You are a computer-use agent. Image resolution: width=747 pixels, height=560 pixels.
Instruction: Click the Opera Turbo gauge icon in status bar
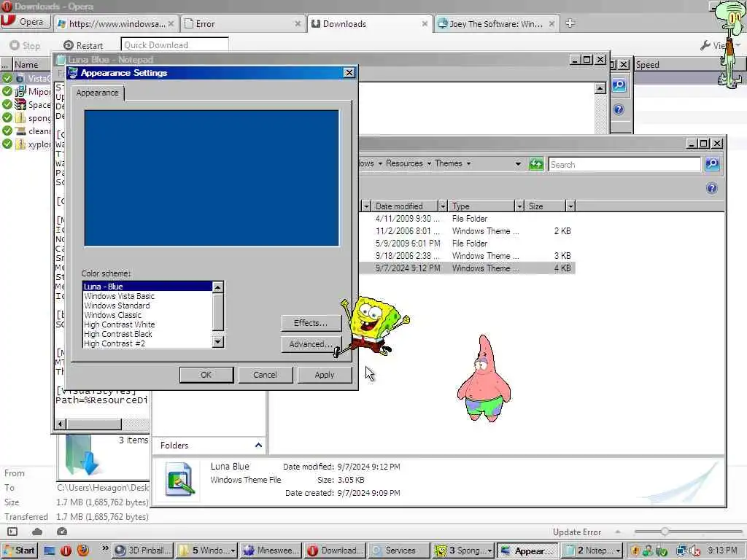(62, 532)
